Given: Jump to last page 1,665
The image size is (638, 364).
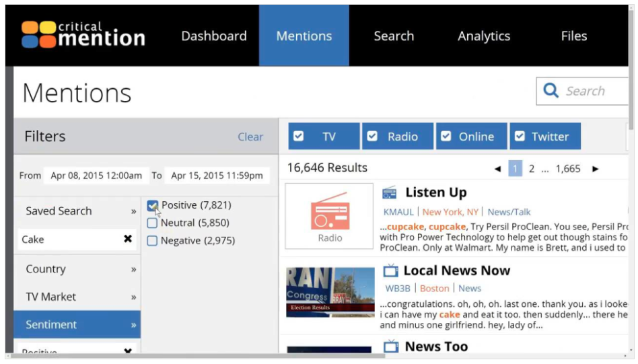Looking at the screenshot, I should [x=568, y=169].
